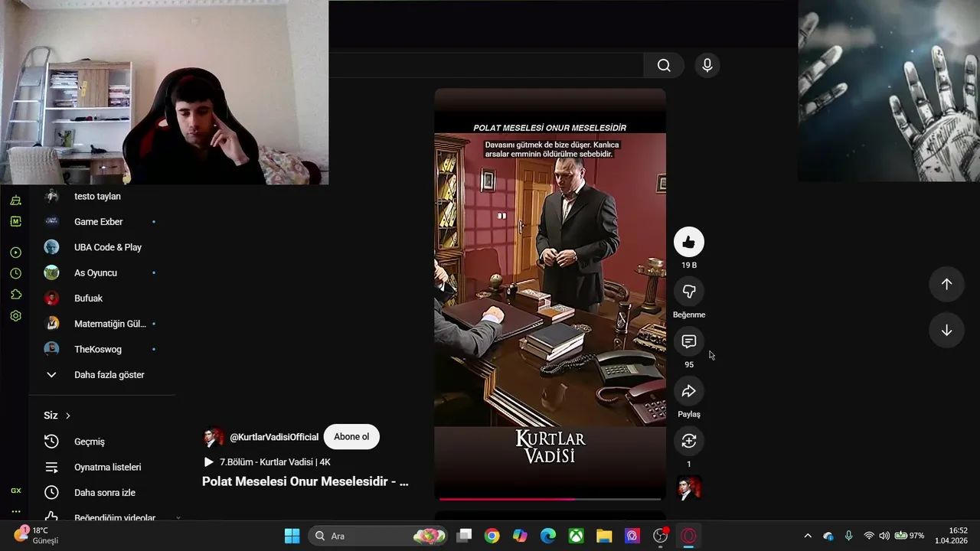Open Xbox app from taskbar

point(576,536)
